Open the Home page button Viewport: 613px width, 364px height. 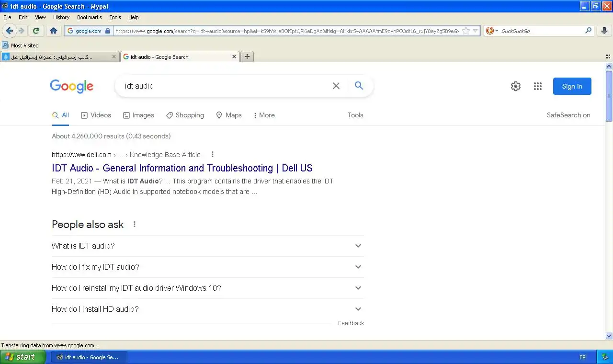pos(54,31)
